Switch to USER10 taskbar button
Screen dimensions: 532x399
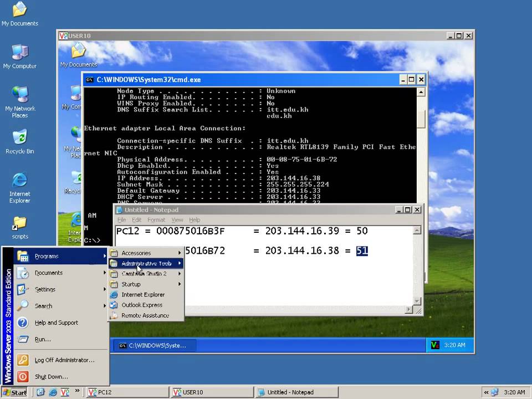pos(212,392)
